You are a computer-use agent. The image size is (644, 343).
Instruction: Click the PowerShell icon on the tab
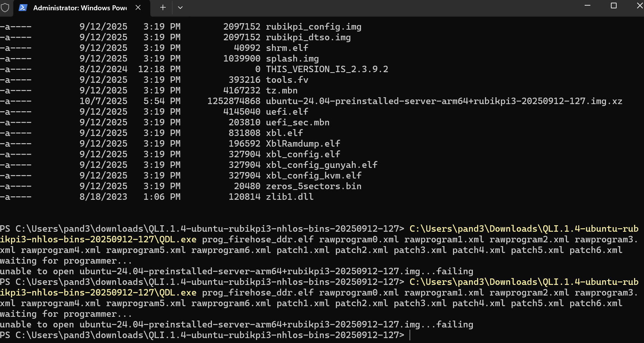point(23,8)
